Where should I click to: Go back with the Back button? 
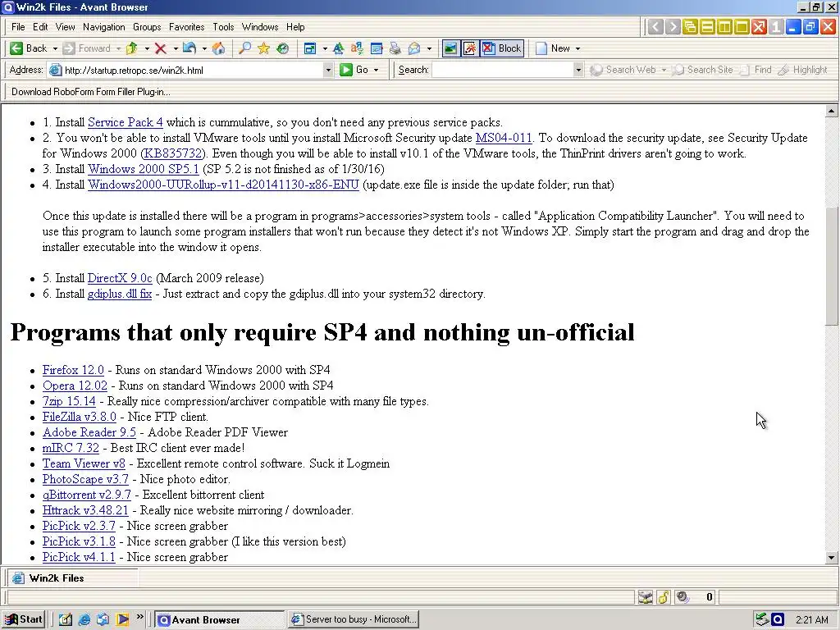click(x=29, y=48)
